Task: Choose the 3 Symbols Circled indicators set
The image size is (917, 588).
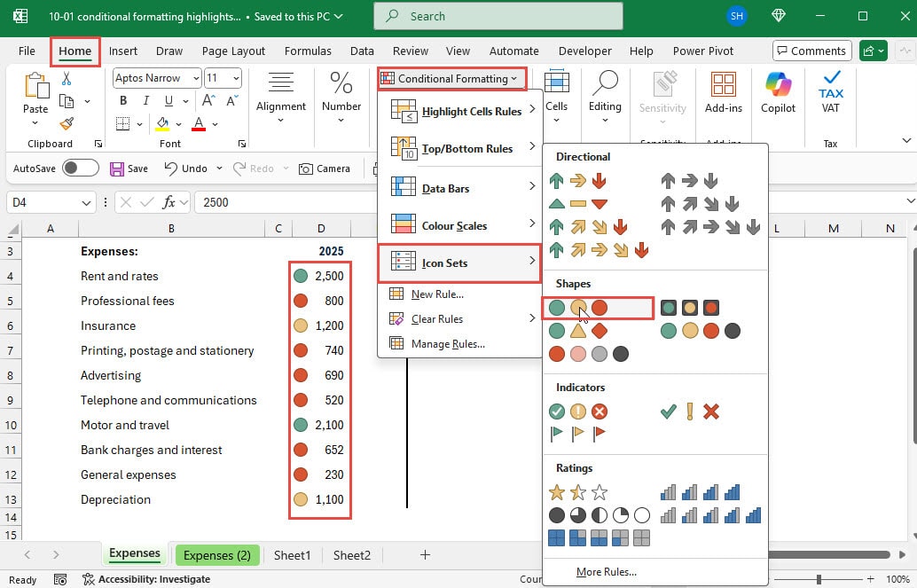Action: point(576,411)
